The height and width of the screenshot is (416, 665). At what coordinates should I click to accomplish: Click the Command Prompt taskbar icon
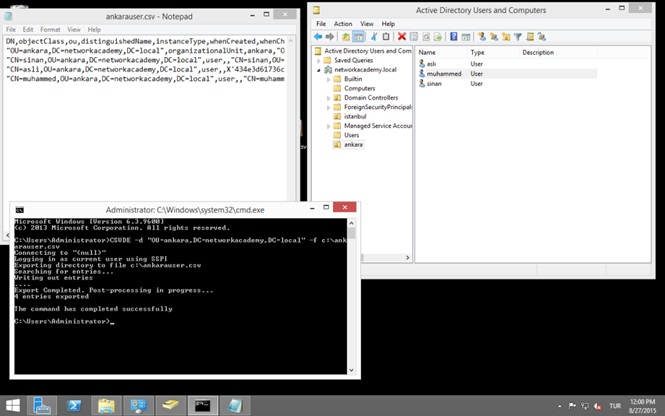click(203, 406)
